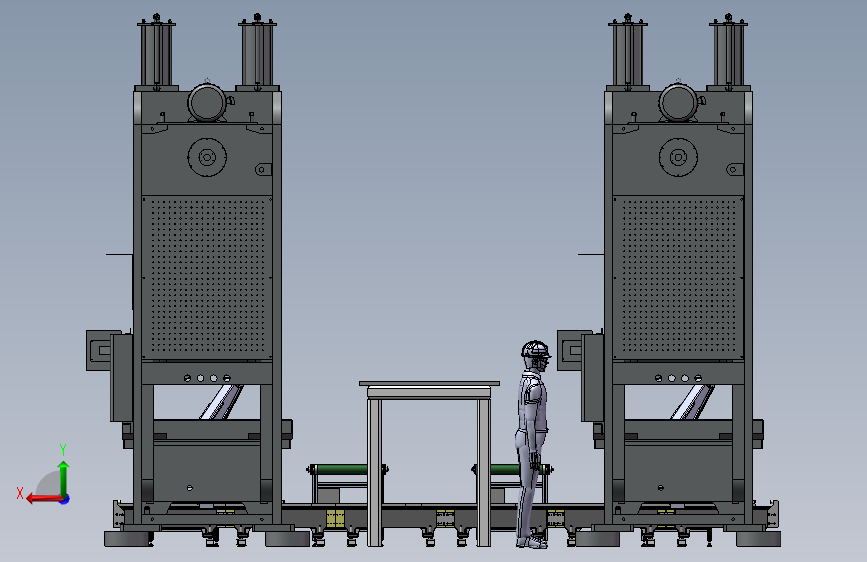The image size is (867, 562).
Task: Click the red X axis arrow of the triad
Action: pyautogui.click(x=43, y=499)
